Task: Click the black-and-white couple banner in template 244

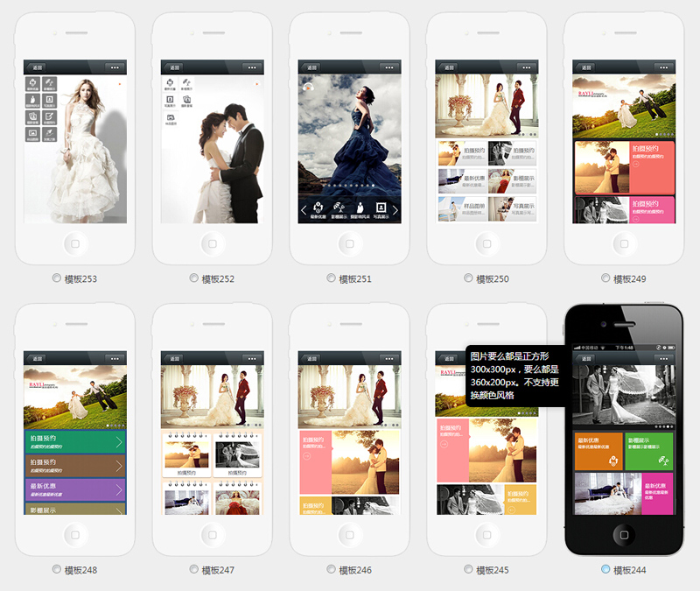Action: point(624,395)
